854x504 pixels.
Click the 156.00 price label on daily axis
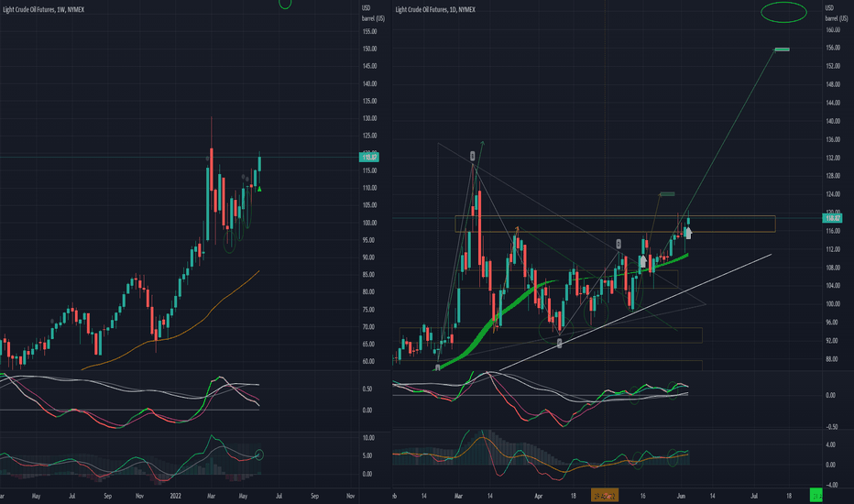tap(833, 48)
